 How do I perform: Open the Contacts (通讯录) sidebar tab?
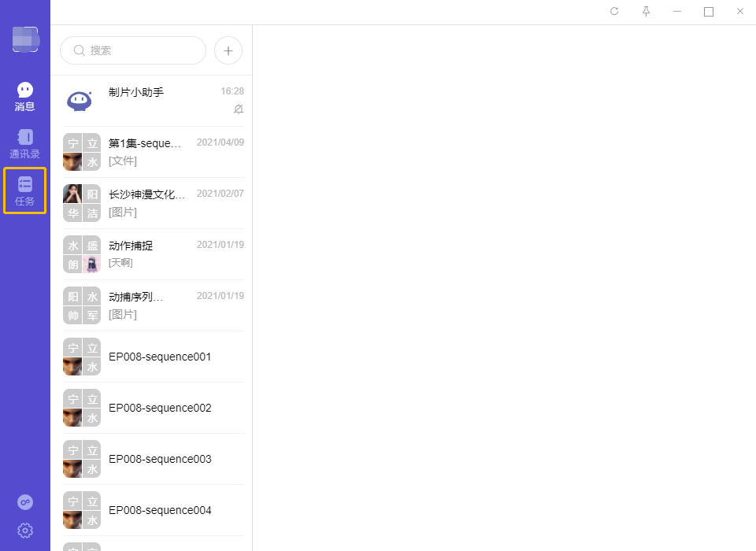coord(25,143)
